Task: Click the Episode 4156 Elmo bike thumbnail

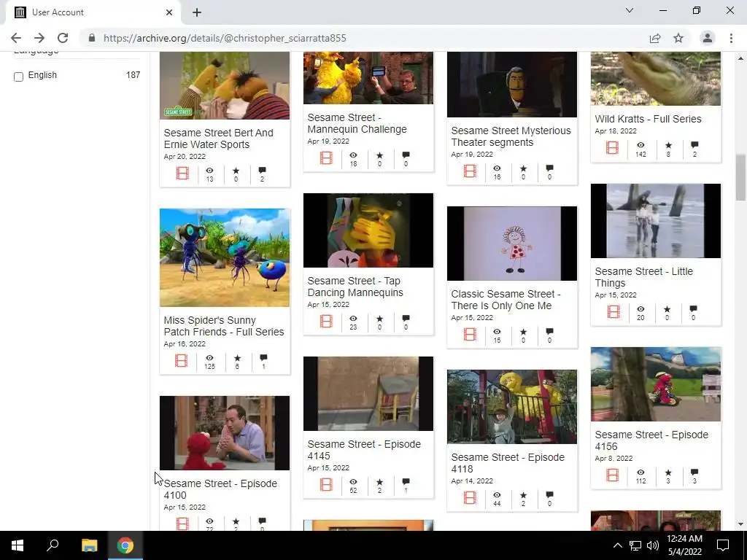Action: click(656, 384)
